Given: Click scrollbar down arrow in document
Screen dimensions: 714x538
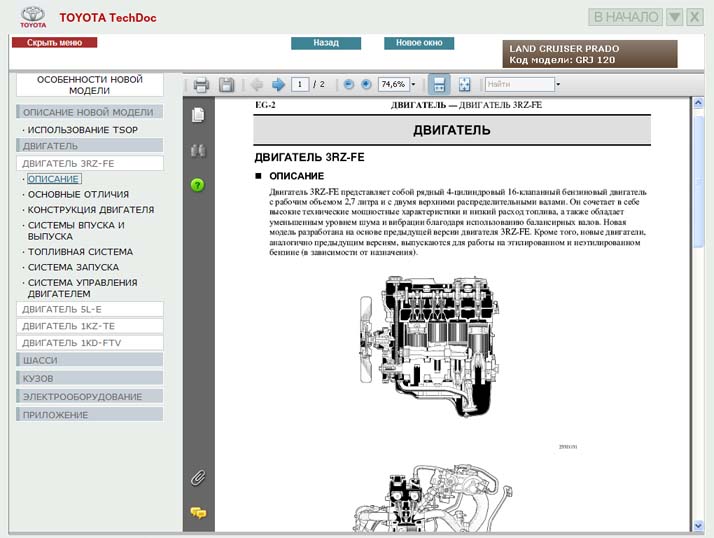Looking at the screenshot, I should click(x=698, y=525).
